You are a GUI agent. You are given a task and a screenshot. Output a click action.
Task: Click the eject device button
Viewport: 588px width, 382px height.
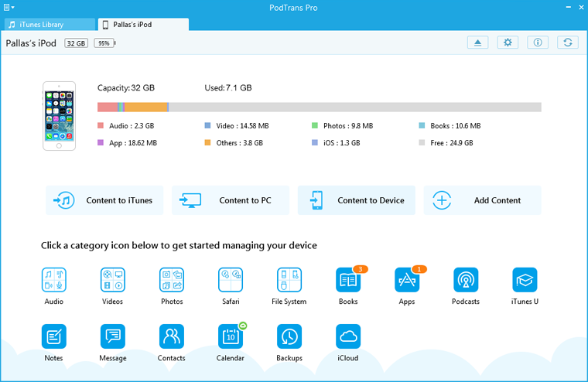coord(478,43)
